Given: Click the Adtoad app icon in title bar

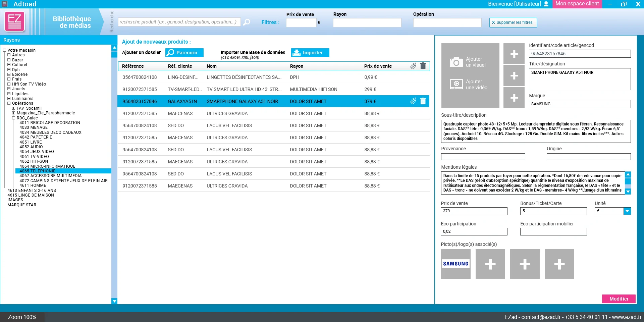Looking at the screenshot, I should tap(5, 4).
